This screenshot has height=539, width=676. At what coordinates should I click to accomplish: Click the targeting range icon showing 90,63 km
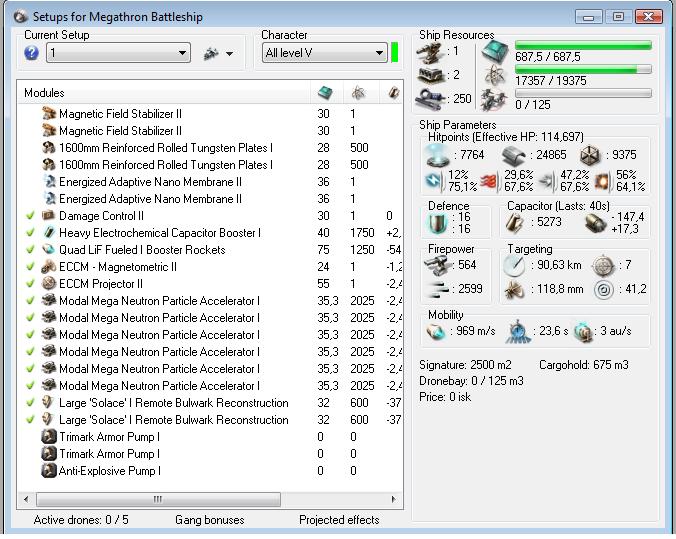click(514, 266)
